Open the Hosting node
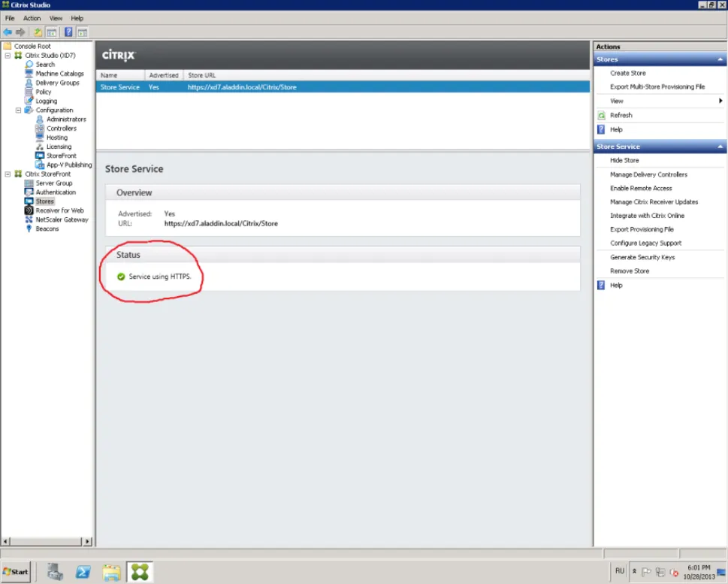Viewport: 728px width, 584px height. pyautogui.click(x=57, y=138)
